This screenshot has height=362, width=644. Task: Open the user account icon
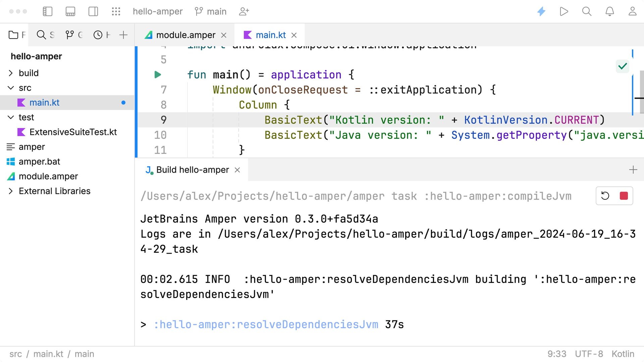click(x=633, y=11)
